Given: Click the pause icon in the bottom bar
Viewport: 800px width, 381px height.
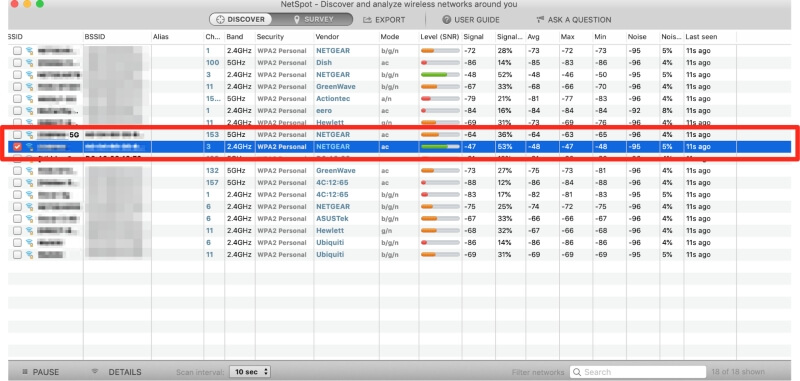Looking at the screenshot, I should click(24, 372).
